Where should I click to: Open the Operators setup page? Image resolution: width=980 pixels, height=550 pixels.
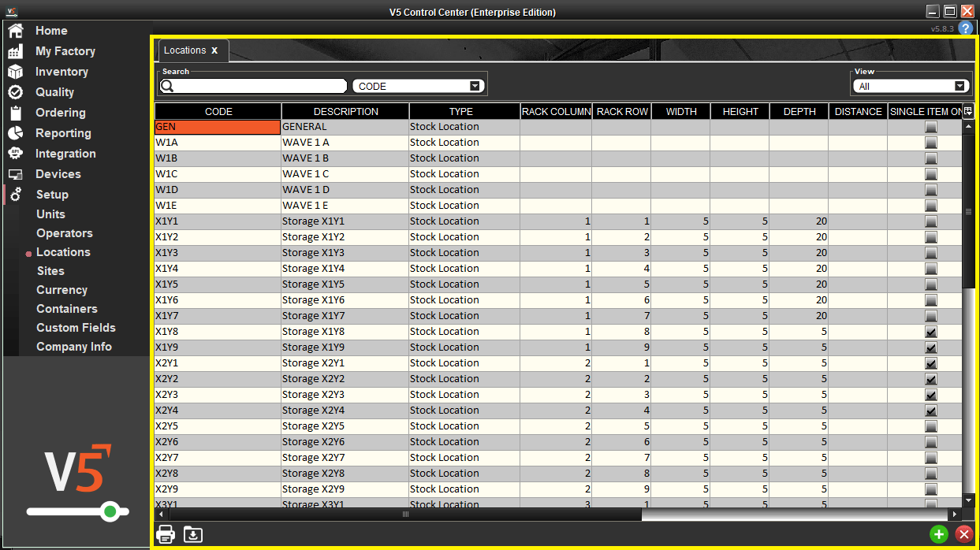[x=65, y=233]
